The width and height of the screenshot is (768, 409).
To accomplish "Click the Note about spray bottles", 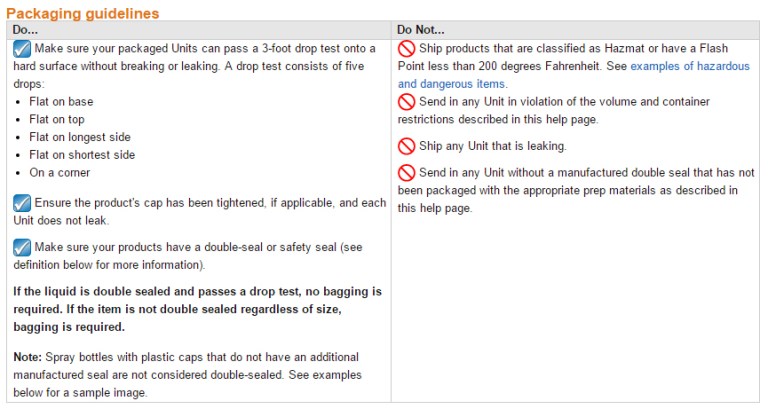I will point(187,375).
